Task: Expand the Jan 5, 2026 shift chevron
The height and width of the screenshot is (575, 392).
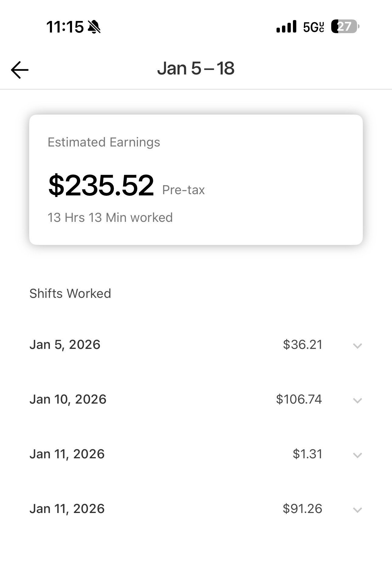Action: [x=357, y=346]
